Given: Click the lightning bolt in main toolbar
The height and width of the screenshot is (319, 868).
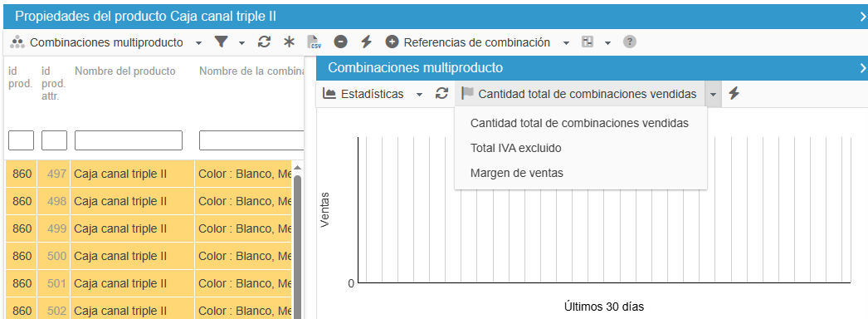Looking at the screenshot, I should coord(366,42).
